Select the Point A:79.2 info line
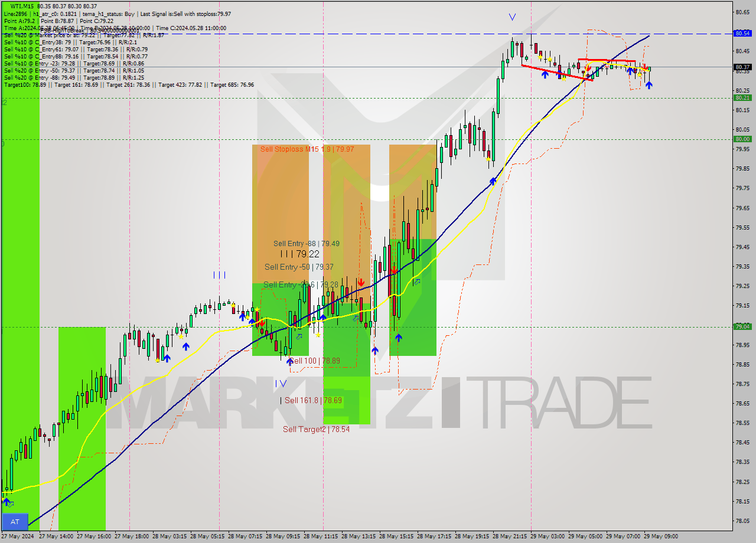756x543 pixels. coord(59,21)
